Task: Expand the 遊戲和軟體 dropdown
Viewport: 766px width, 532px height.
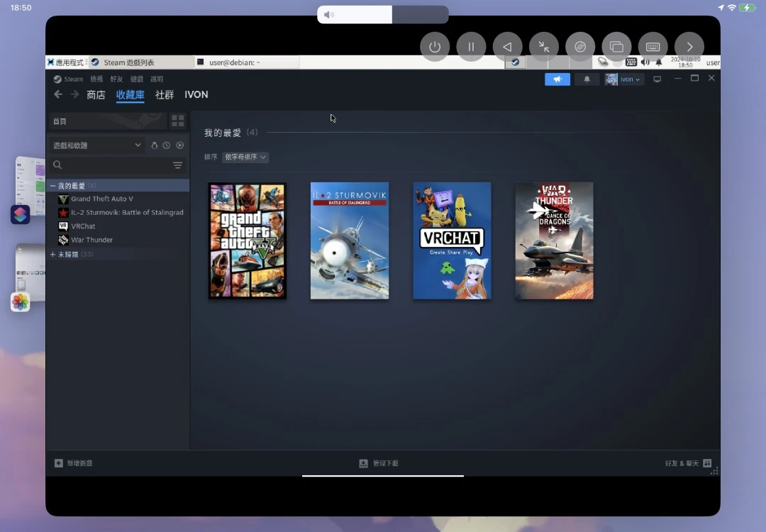Action: pos(138,145)
